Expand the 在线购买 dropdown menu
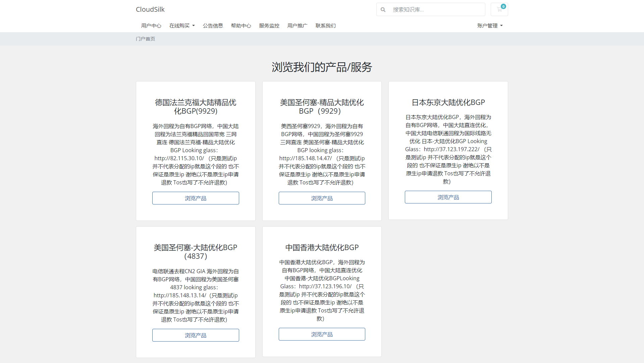 click(182, 25)
